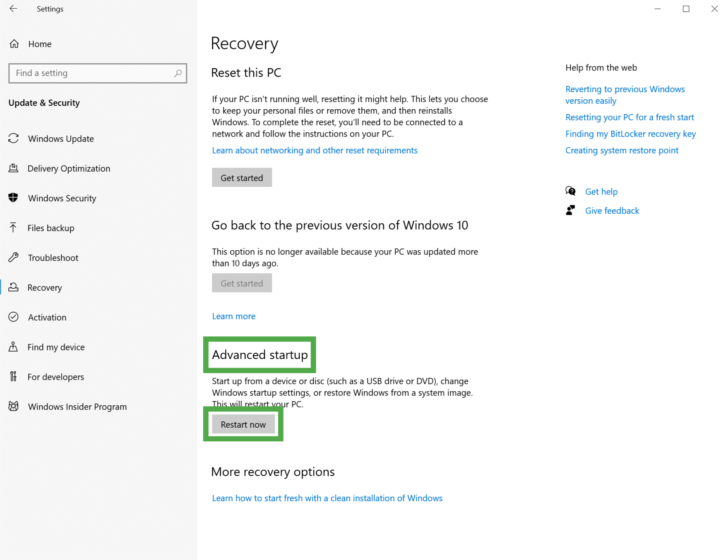Minimize the Settings window
728x560 pixels.
[657, 9]
